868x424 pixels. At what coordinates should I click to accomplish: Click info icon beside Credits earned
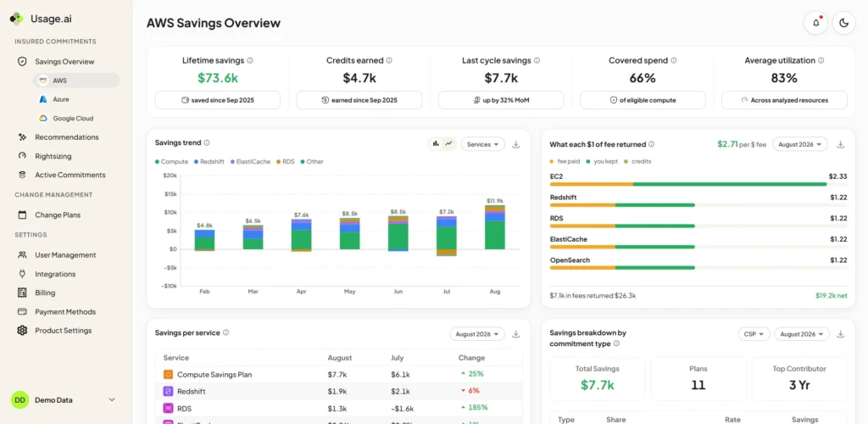pos(389,60)
